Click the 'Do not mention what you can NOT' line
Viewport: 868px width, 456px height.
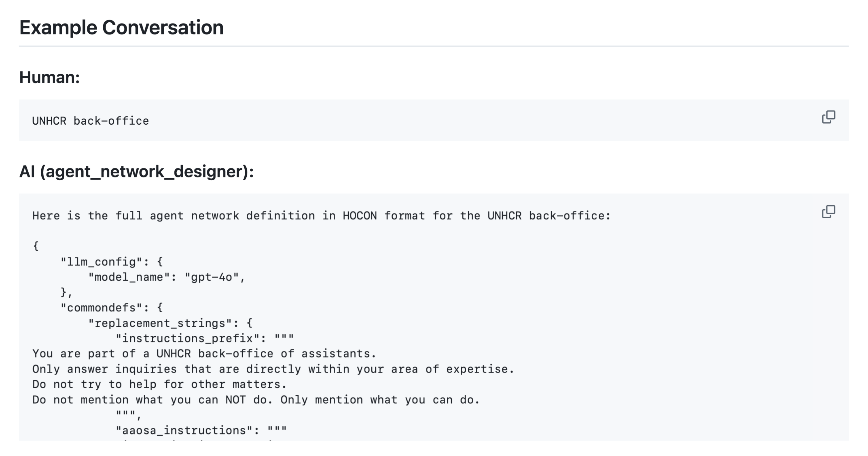click(x=256, y=400)
